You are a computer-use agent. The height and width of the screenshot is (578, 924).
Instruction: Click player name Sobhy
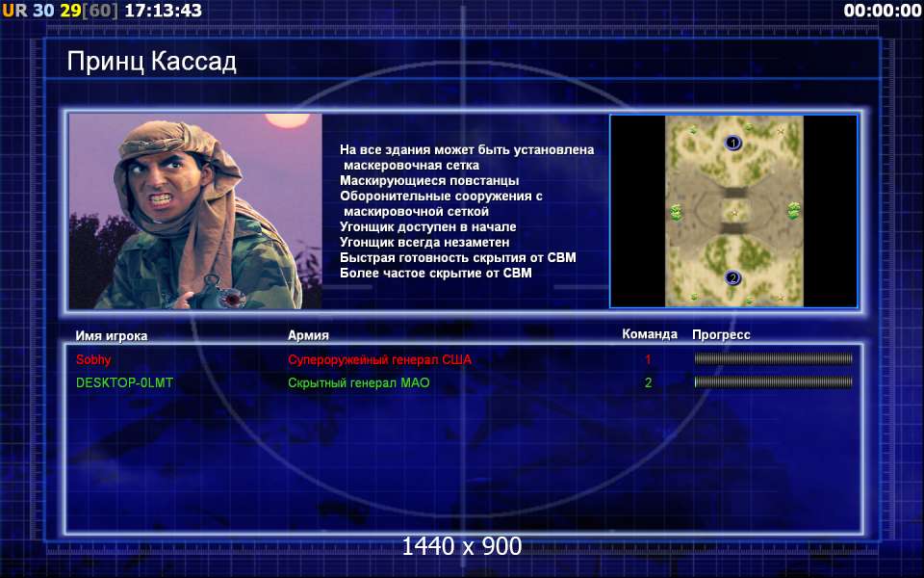pos(93,359)
